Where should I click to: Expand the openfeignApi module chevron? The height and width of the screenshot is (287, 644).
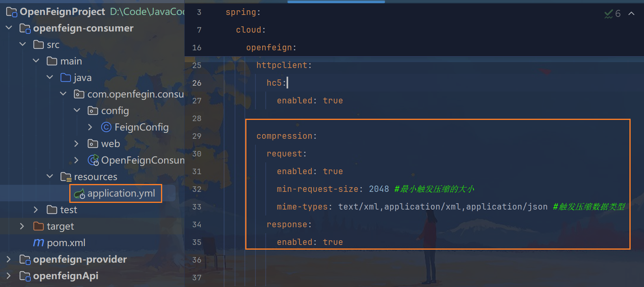tap(9, 276)
